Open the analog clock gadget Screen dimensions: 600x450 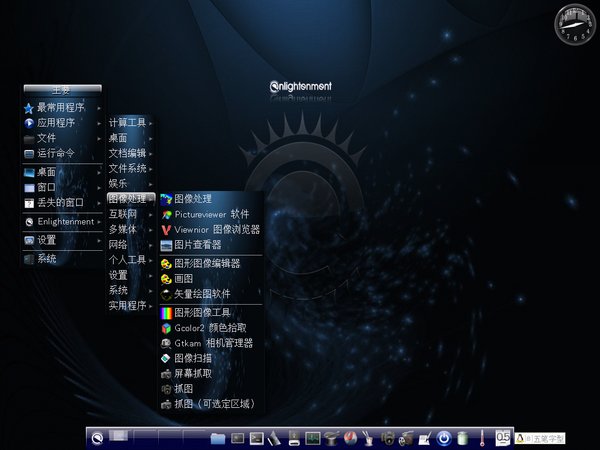[575, 24]
